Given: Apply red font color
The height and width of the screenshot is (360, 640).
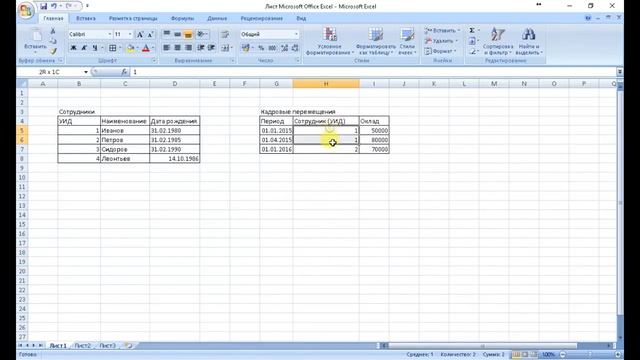Looking at the screenshot, I should pyautogui.click(x=146, y=48).
